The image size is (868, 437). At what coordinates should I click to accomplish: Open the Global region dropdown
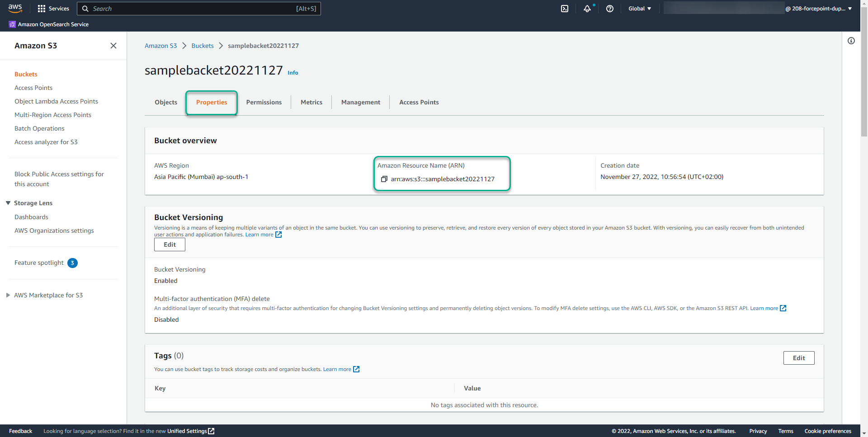[x=639, y=8]
